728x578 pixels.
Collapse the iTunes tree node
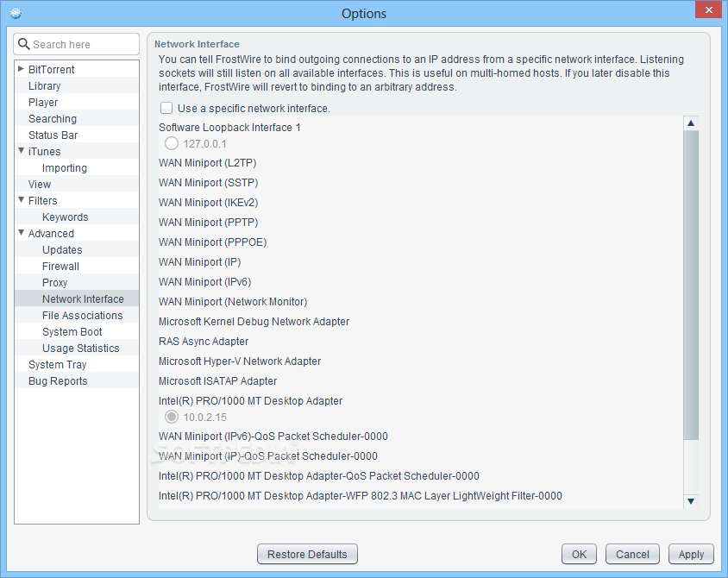click(21, 151)
